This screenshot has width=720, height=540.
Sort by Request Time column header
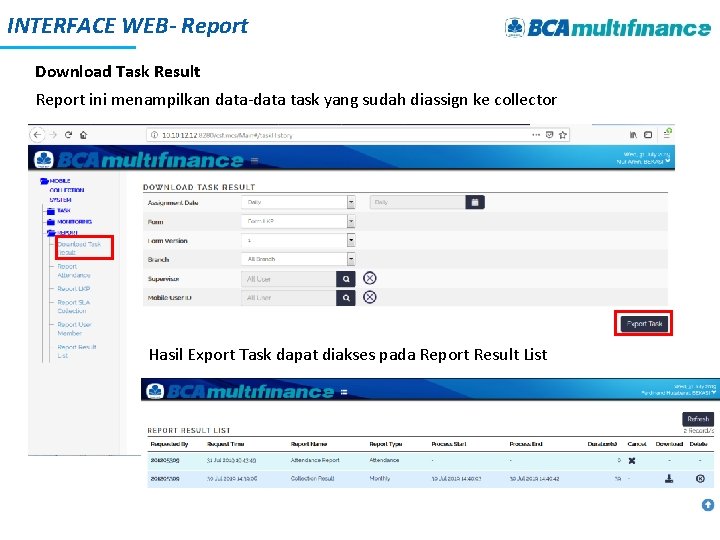(225, 444)
